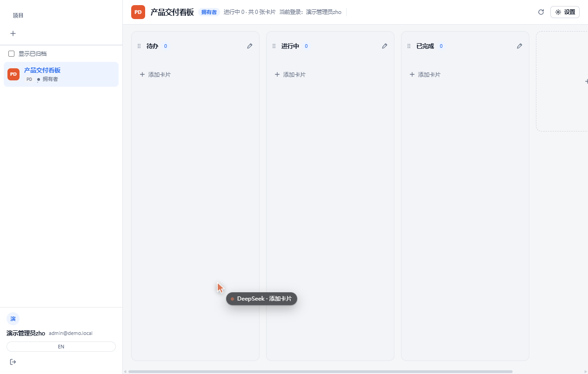
Task: Click the DeepSeek · 添加卡片 tooltip pill
Action: coord(261,299)
